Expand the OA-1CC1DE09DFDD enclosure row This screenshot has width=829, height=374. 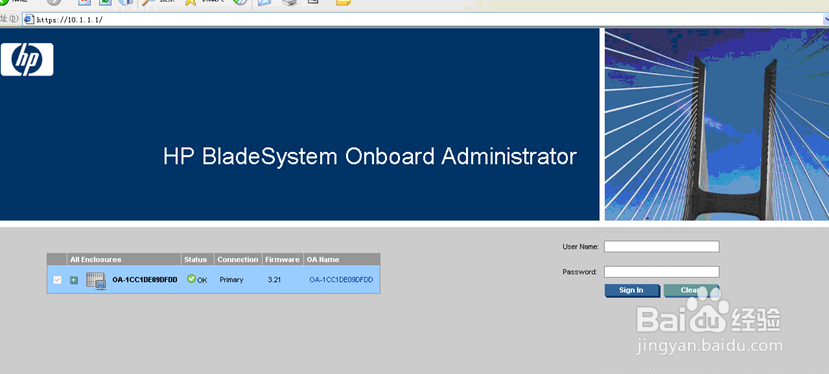click(x=74, y=280)
